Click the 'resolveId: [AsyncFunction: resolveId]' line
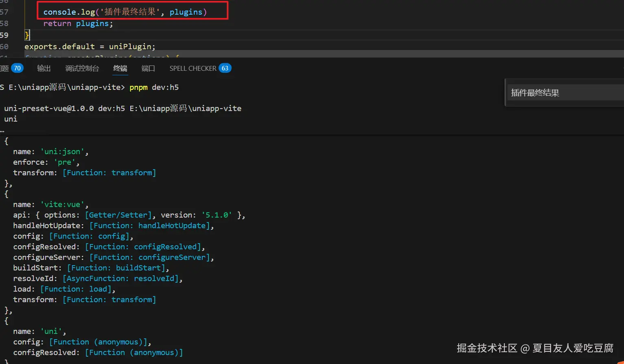Viewport: 624px width, 364px height. pos(98,279)
